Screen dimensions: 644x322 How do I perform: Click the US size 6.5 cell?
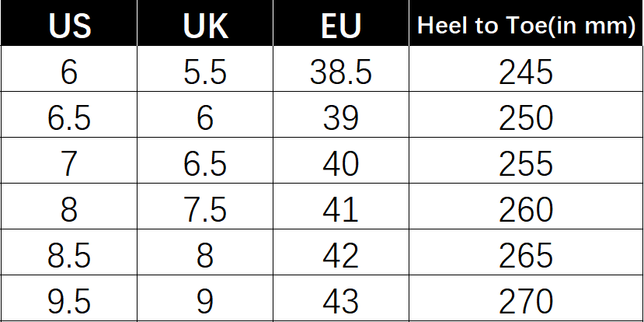tap(68, 114)
